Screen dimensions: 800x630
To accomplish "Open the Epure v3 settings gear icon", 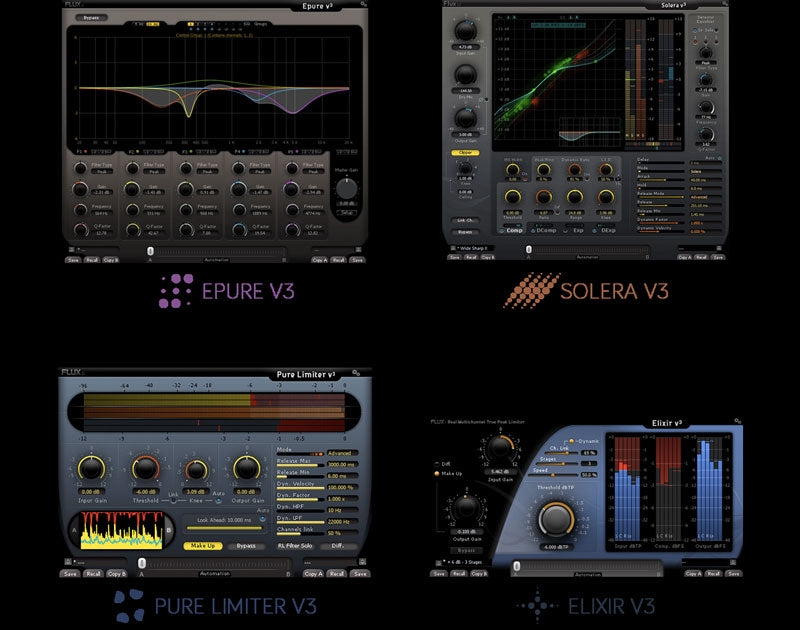I will coord(364,4).
